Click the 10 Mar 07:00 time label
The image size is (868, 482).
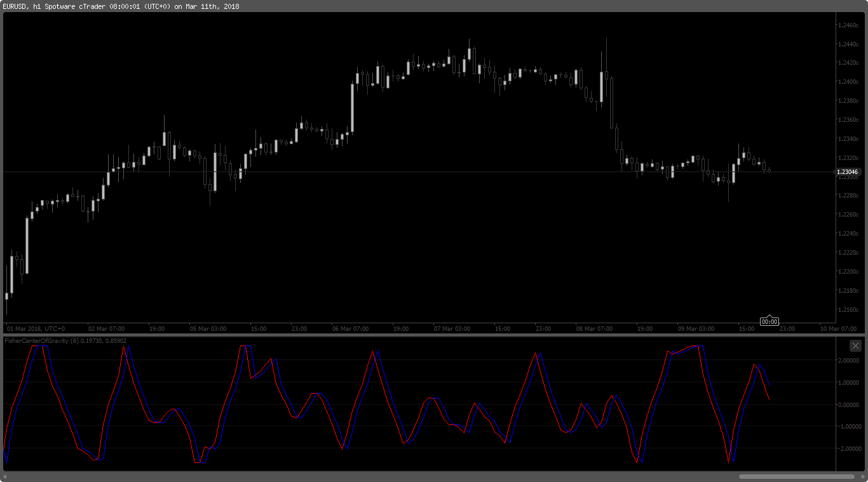838,329
